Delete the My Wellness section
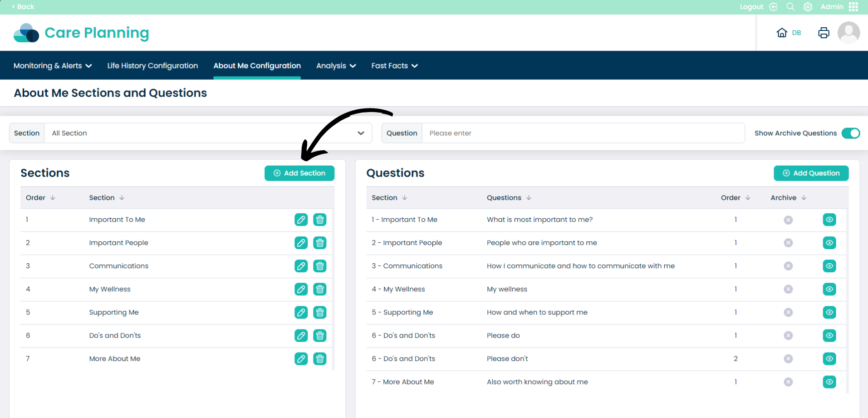Viewport: 868px width, 418px height. pos(320,289)
